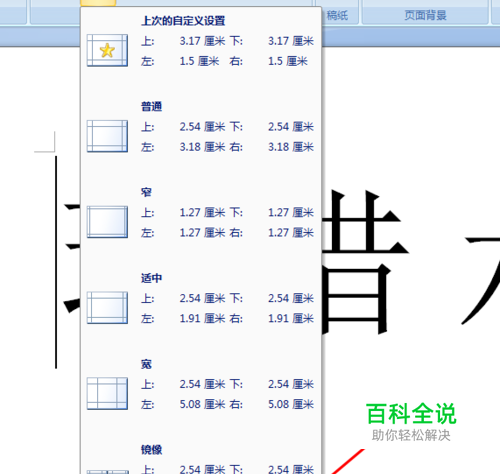Click the left 1.5 厘米 value in custom settings
This screenshot has height=474, width=500.
pyautogui.click(x=199, y=61)
